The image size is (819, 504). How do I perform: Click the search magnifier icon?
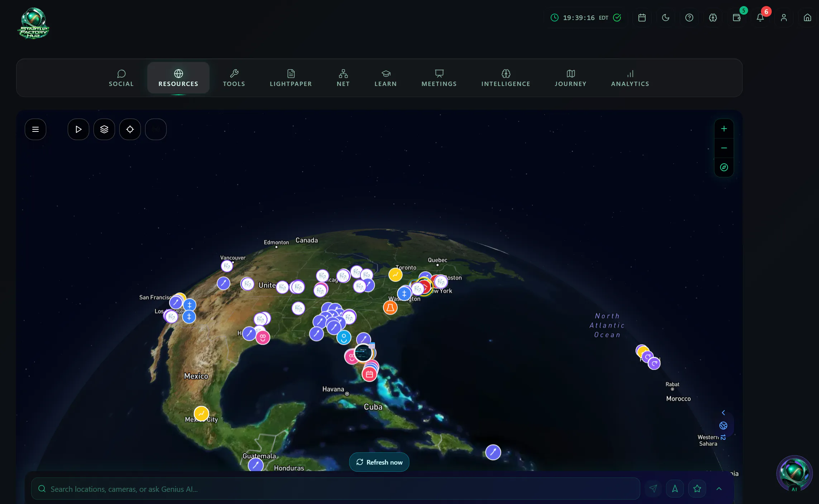click(x=42, y=489)
